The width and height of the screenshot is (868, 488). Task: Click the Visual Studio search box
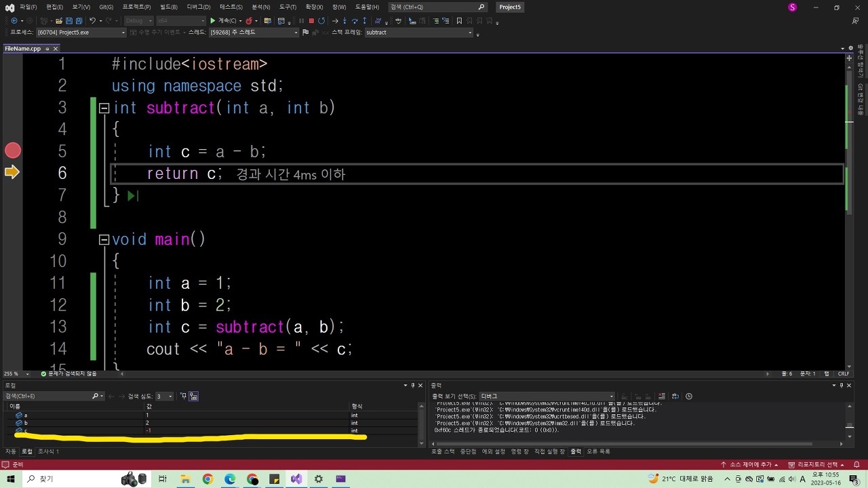coord(438,7)
